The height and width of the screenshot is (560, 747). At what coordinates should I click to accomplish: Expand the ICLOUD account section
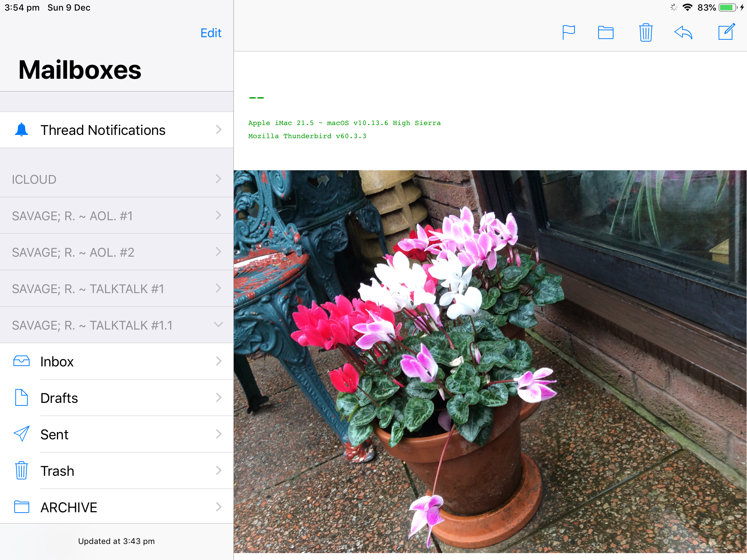point(218,179)
